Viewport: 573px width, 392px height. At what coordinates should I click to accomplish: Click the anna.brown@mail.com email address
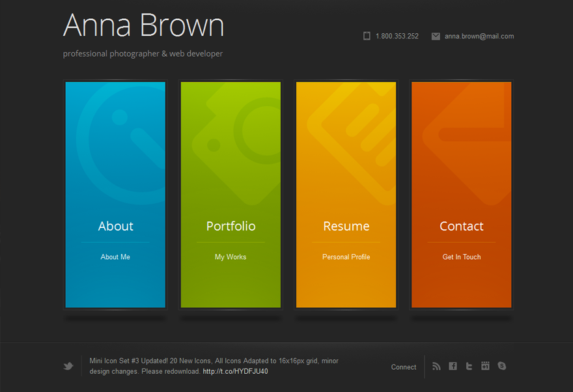479,36
